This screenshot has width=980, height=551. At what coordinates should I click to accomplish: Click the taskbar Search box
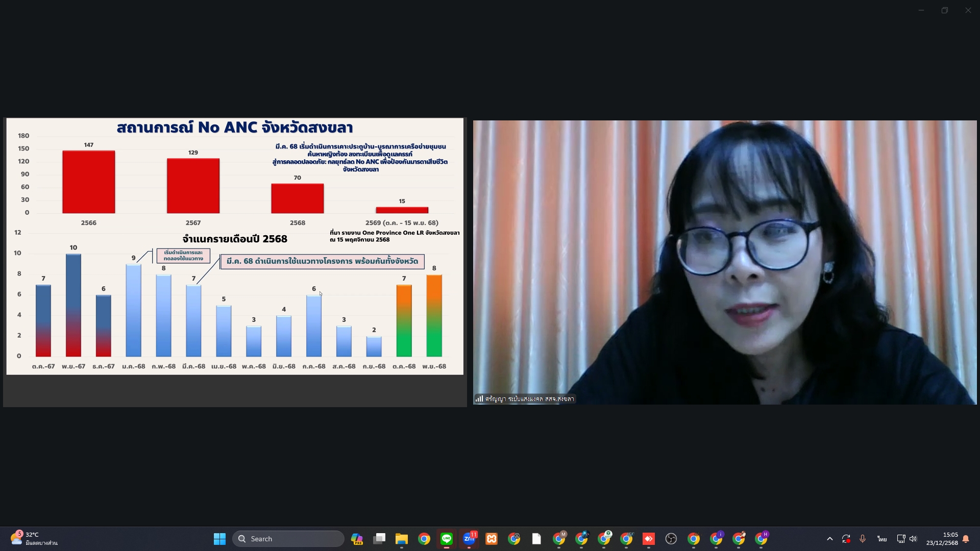[x=288, y=539]
